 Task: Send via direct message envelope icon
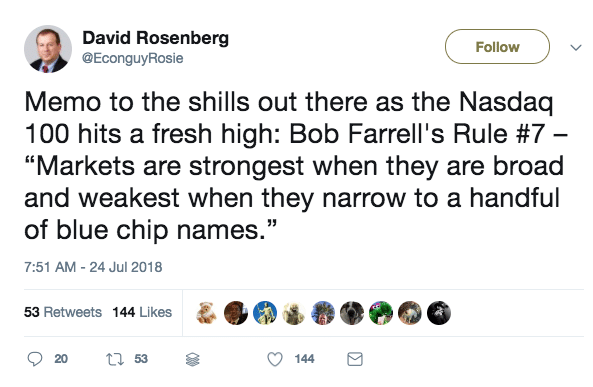click(x=355, y=359)
